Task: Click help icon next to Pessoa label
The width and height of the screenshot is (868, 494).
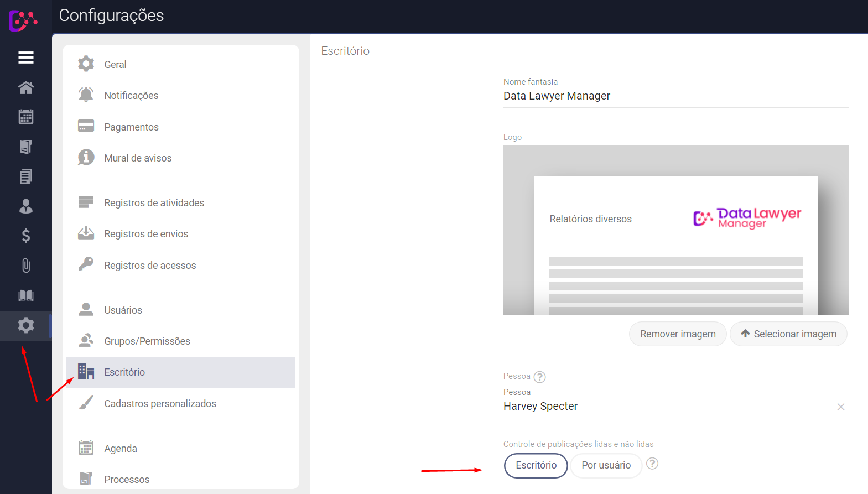Action: coord(539,377)
